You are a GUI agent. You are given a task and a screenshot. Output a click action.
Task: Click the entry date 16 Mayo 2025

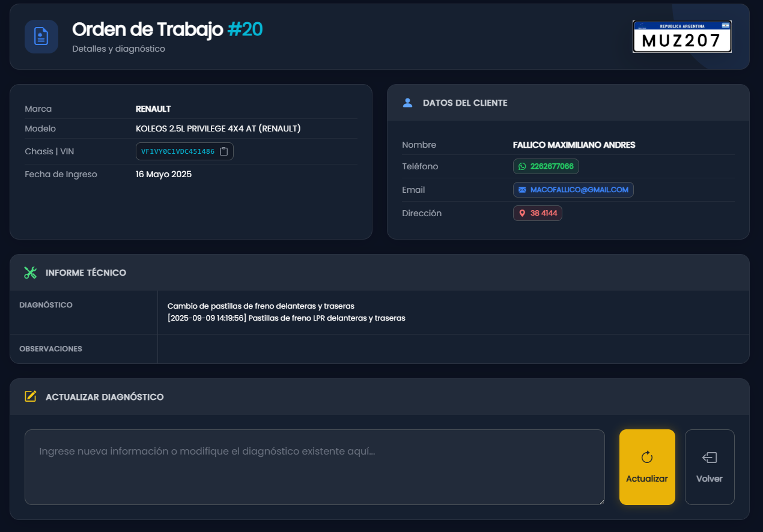click(163, 174)
